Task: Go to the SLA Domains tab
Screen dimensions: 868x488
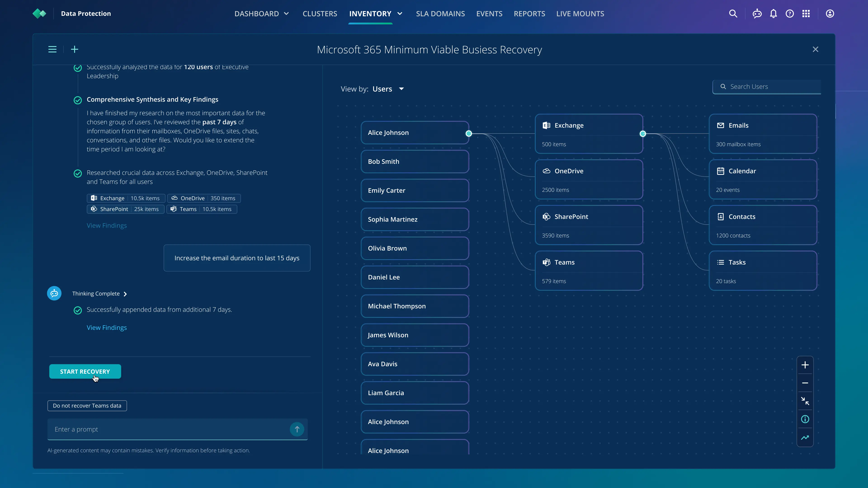Action: tap(440, 14)
